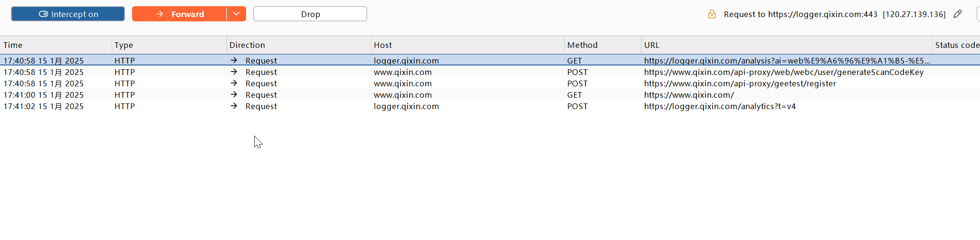Drop the intercepted request
The height and width of the screenshot is (240, 980).
point(310,14)
